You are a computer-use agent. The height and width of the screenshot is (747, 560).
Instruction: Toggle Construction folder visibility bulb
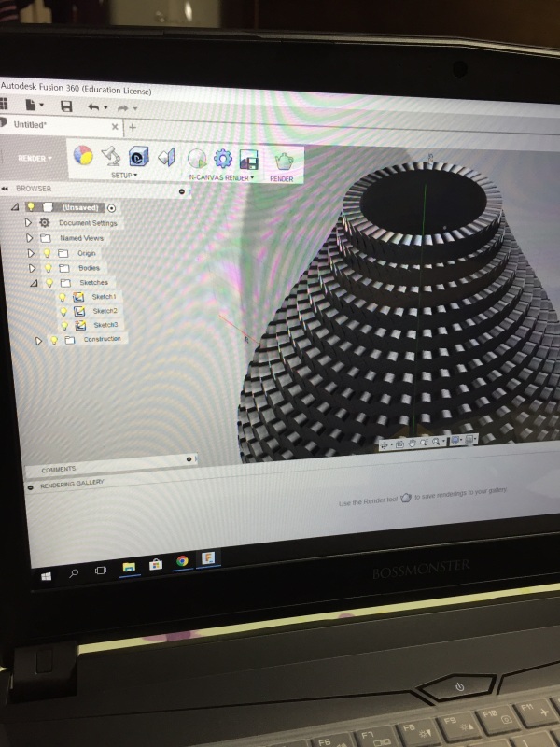[54, 340]
